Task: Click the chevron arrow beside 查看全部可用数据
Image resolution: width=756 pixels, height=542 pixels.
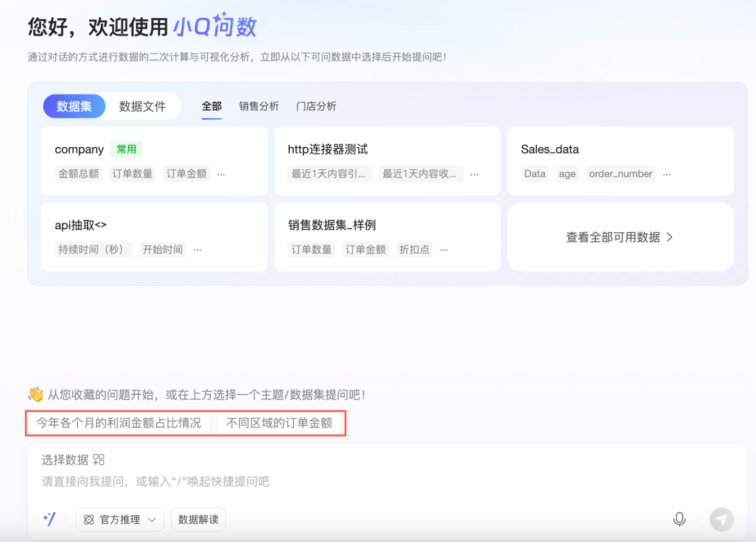Action: (669, 237)
